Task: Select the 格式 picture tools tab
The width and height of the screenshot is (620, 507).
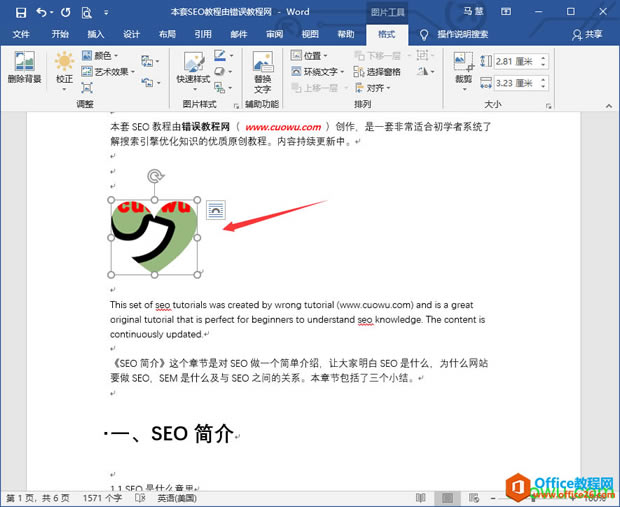Action: point(386,34)
